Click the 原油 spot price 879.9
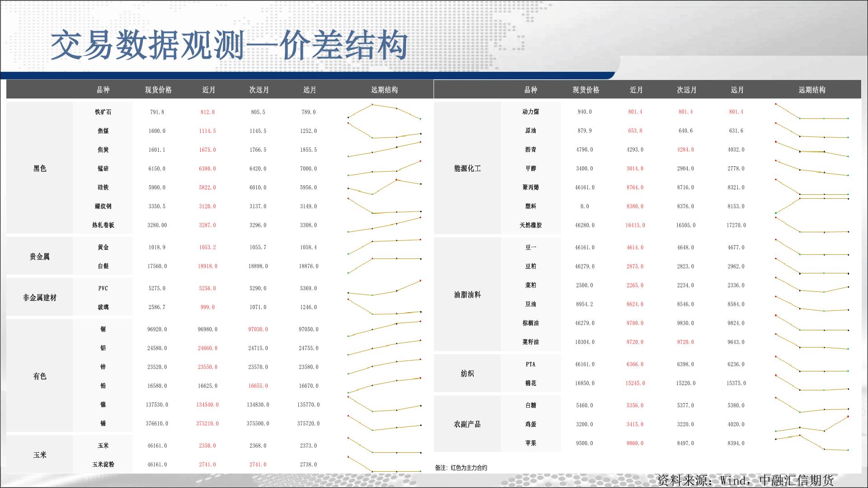Viewport: 868px width, 488px height. (584, 131)
